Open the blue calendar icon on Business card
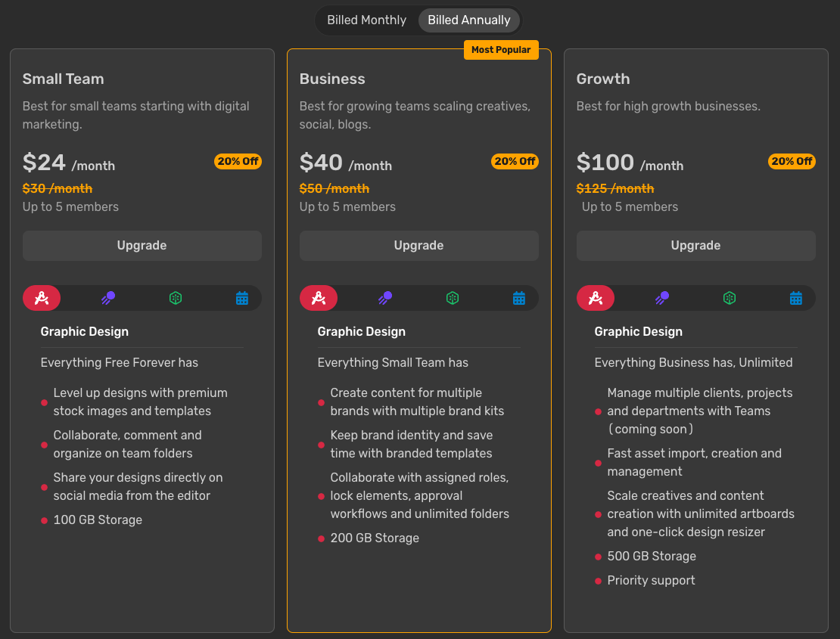The image size is (840, 639). tap(519, 298)
